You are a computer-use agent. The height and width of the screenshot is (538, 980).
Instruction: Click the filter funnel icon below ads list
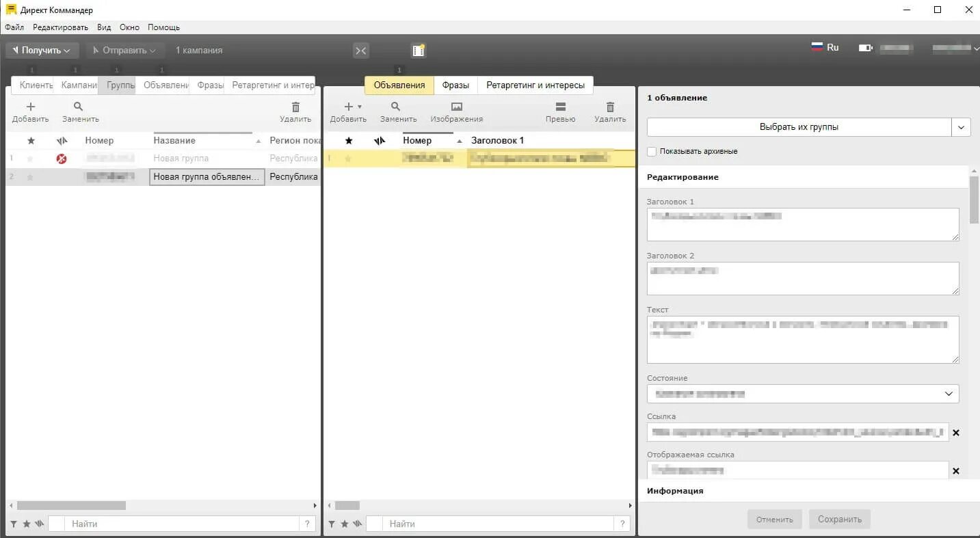point(332,524)
